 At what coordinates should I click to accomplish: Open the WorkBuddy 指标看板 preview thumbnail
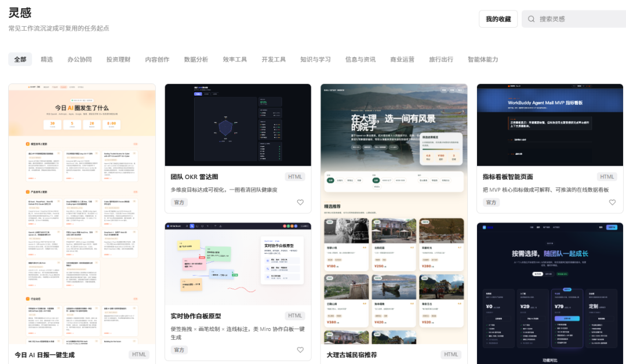[549, 125]
